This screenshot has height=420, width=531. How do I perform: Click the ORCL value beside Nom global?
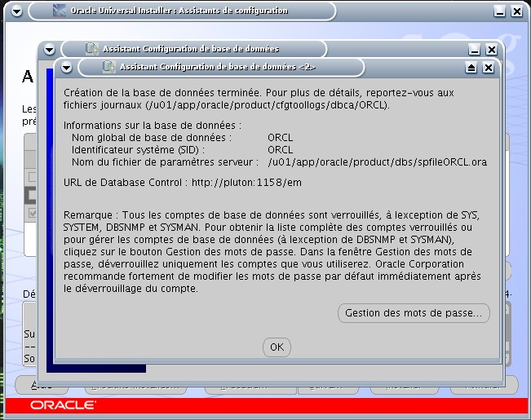tap(280, 138)
